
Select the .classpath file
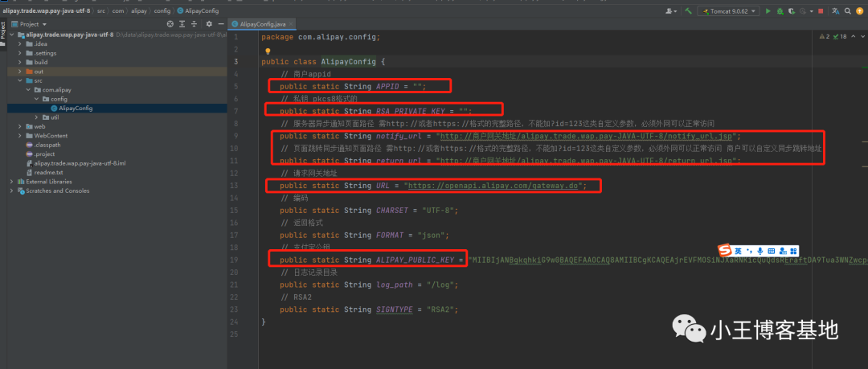click(x=42, y=145)
